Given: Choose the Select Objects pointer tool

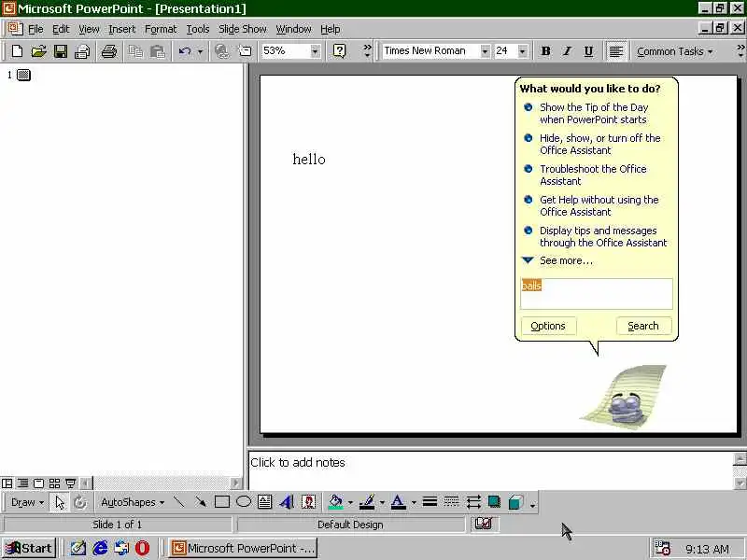Looking at the screenshot, I should pyautogui.click(x=60, y=502).
